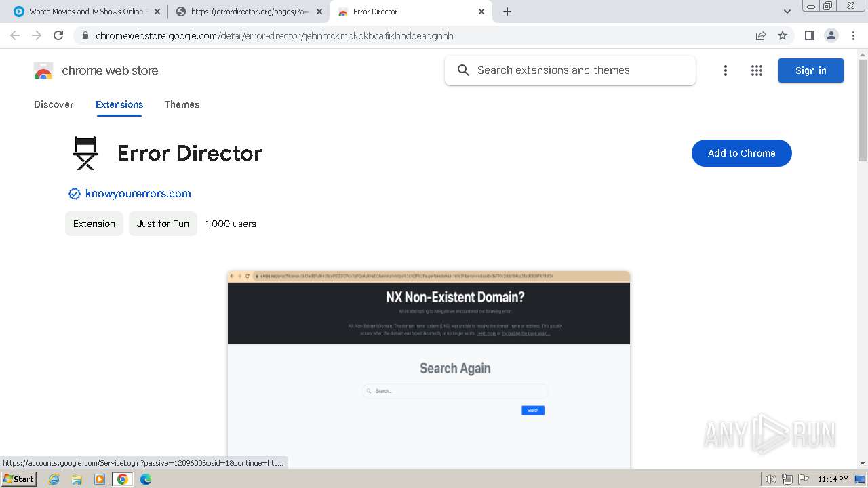868x488 pixels.
Task: Click the share page icon
Action: 761,35
